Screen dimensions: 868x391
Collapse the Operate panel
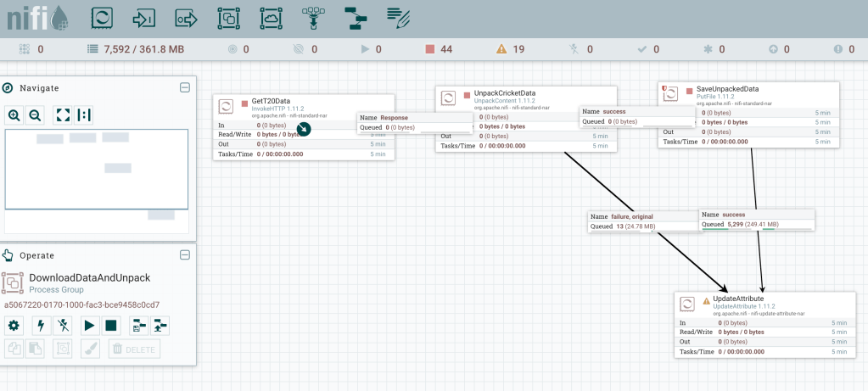(184, 254)
